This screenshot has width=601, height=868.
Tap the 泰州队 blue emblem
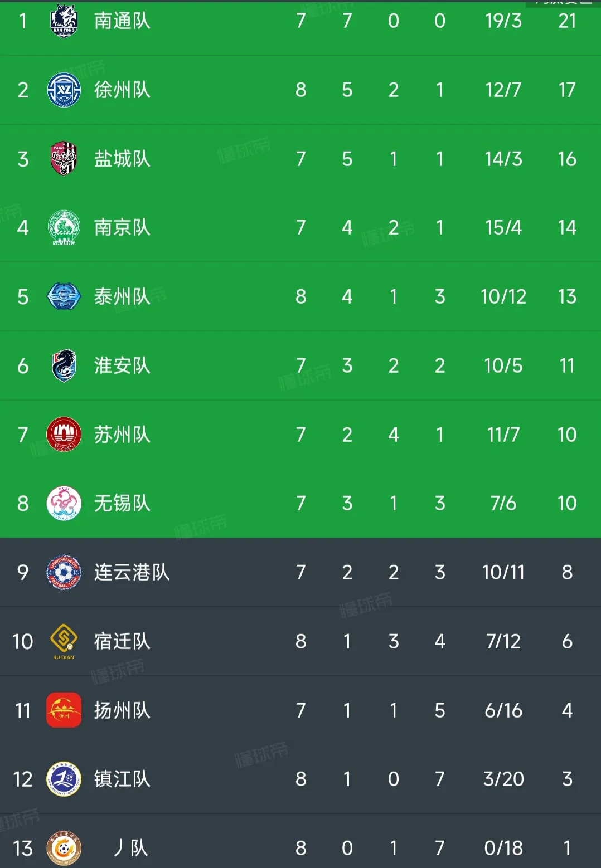(64, 296)
